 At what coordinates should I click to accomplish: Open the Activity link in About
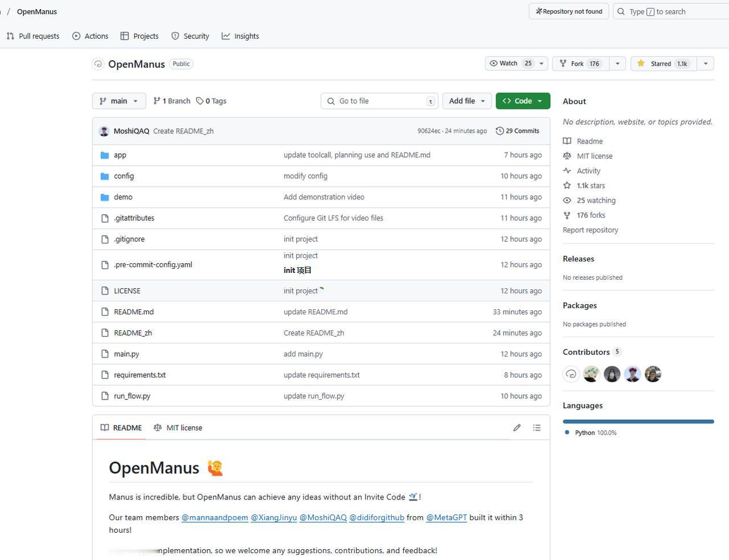pos(582,171)
